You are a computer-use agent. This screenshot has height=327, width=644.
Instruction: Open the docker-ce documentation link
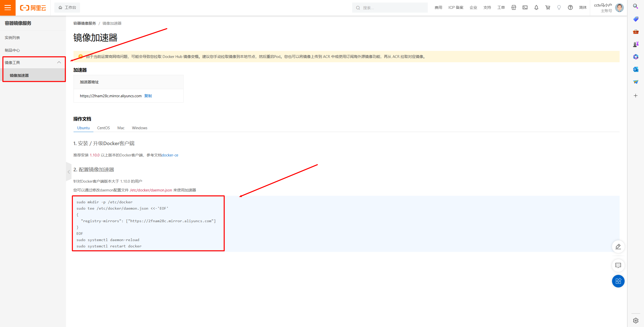tap(170, 155)
